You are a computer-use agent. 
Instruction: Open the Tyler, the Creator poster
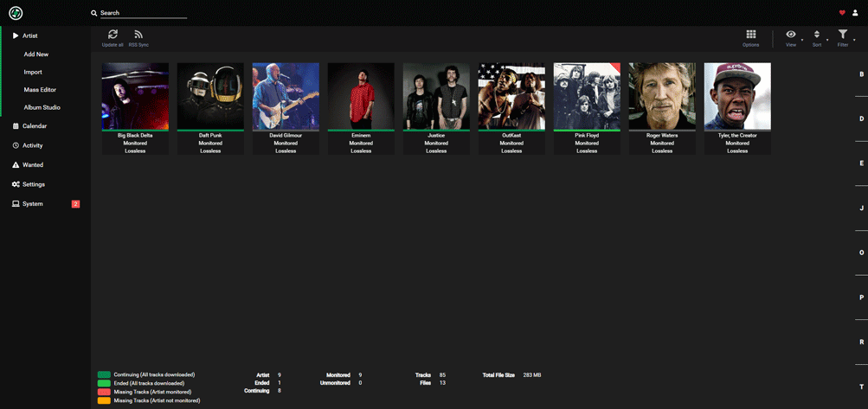pyautogui.click(x=737, y=96)
